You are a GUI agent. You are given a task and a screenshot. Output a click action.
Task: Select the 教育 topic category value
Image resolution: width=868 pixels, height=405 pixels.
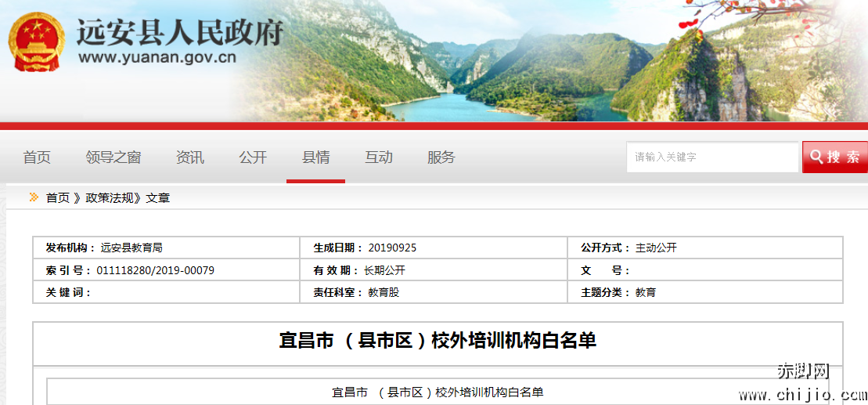coord(646,292)
